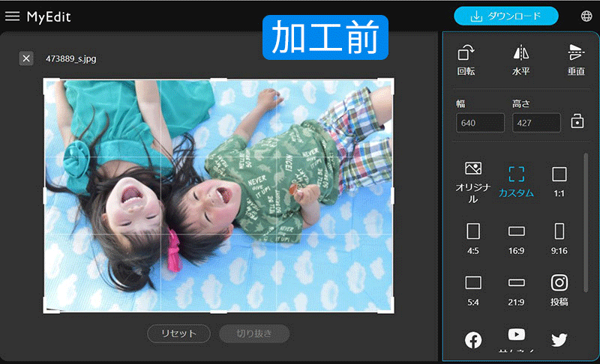This screenshot has height=364, width=600.
Task: Select the Instagram 投稿 post preset
Action: point(559,291)
